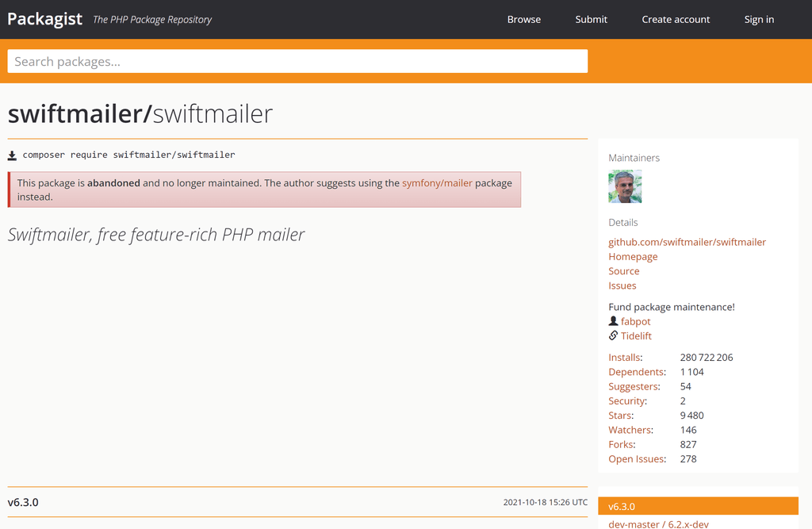View the Dependents list
Viewport: 812px width, 529px height.
pos(637,372)
